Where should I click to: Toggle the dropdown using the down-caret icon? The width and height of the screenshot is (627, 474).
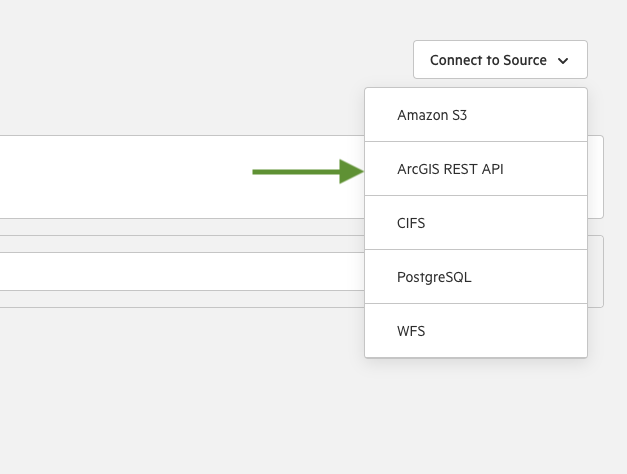point(563,61)
